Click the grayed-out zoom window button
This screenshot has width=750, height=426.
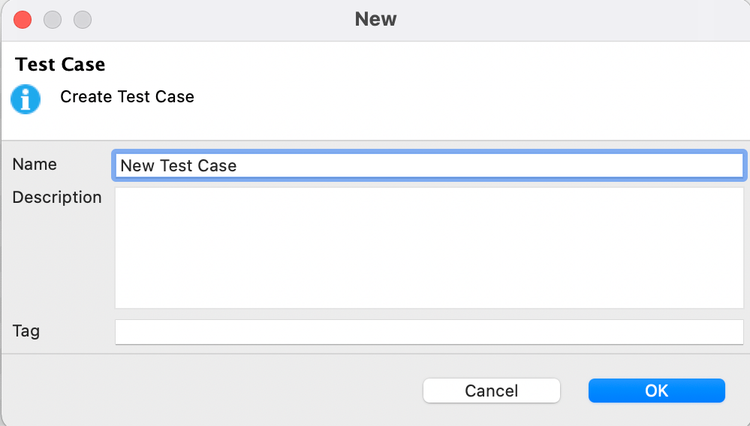tap(82, 19)
